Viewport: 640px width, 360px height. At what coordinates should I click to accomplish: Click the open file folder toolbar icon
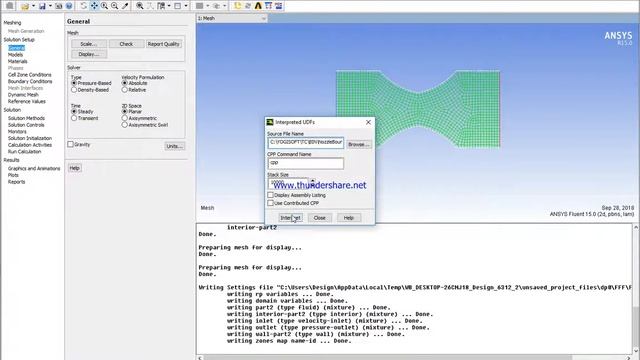pos(25,6)
